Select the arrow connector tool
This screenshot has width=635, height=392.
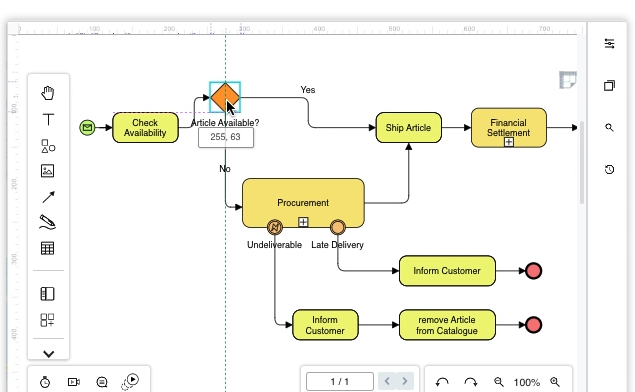tap(48, 197)
